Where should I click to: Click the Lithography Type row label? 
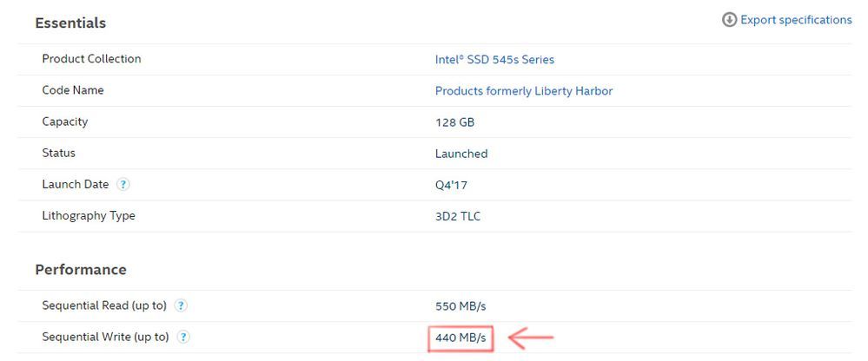click(x=89, y=215)
